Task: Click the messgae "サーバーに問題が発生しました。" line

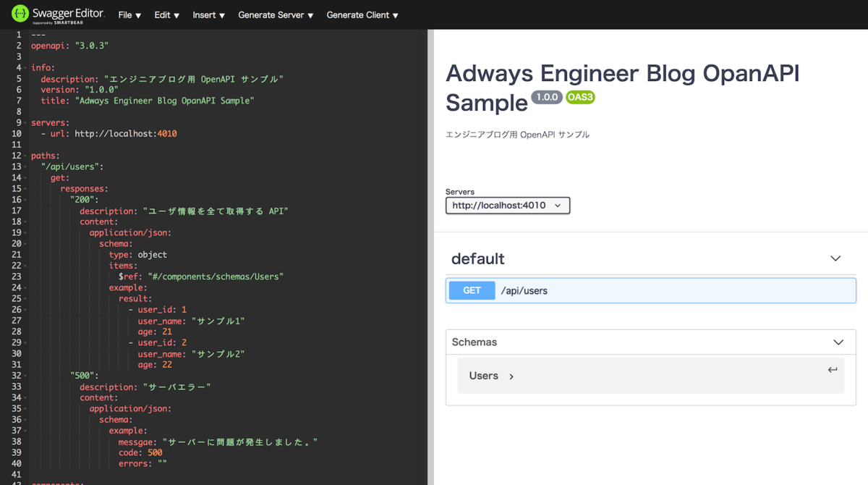Action: (218, 442)
